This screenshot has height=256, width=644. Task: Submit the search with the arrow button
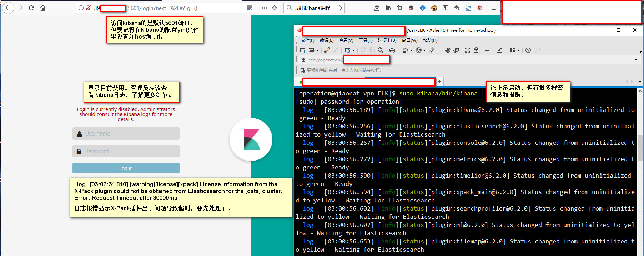pos(339,8)
